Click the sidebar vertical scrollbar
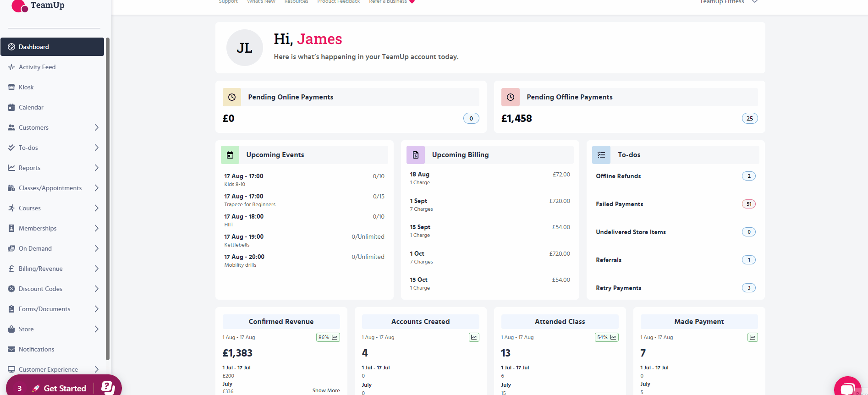 point(108,197)
